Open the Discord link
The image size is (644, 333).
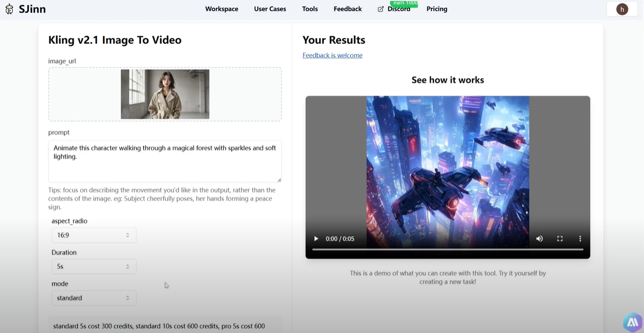point(399,9)
